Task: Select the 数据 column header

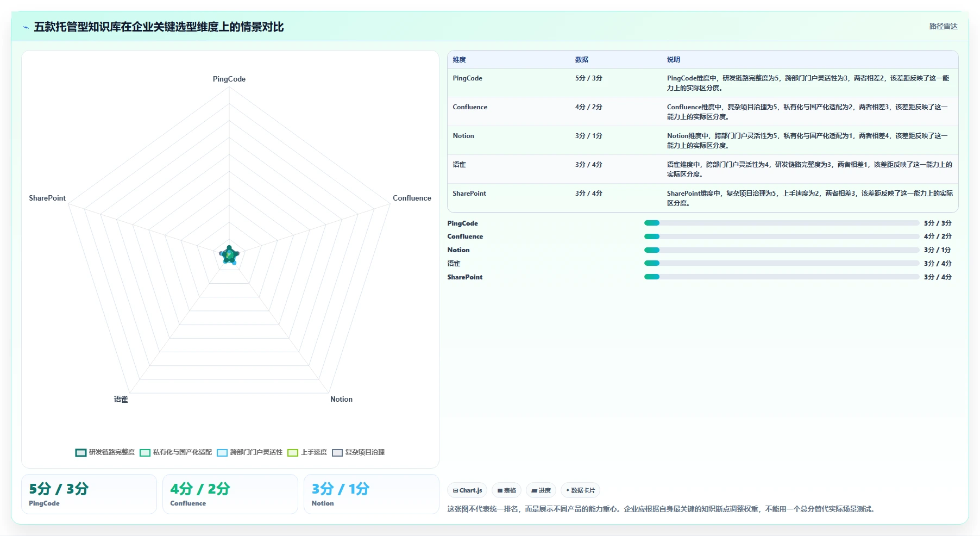Action: (x=582, y=60)
